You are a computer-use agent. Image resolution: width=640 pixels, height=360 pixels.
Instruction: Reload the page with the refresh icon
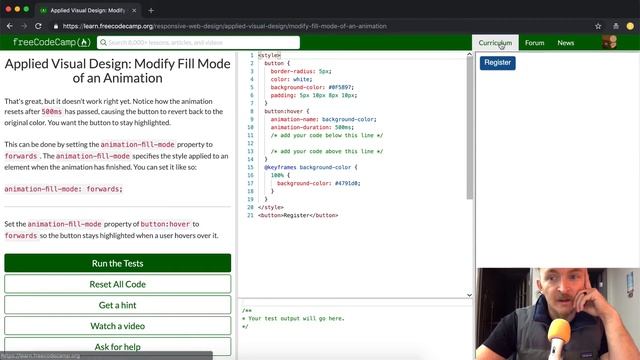pos(38,26)
